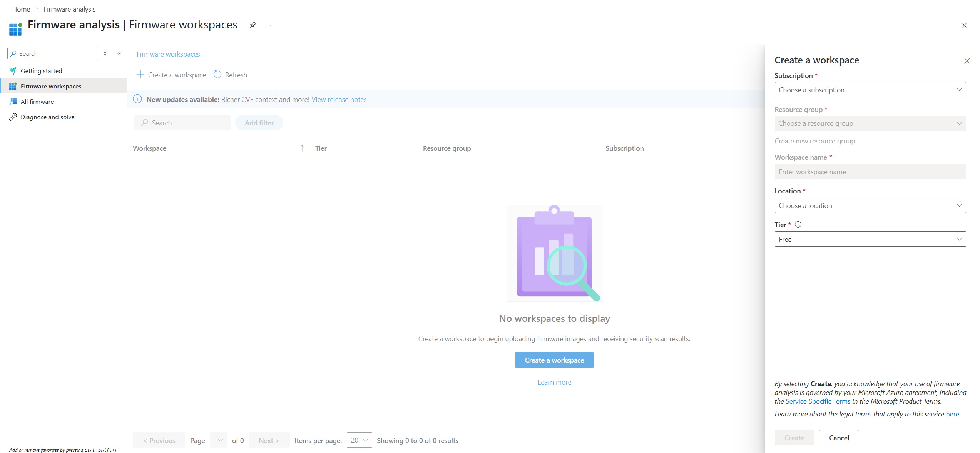Sort table by Subscription column
Viewport: 980px width, 453px height.
tap(624, 148)
